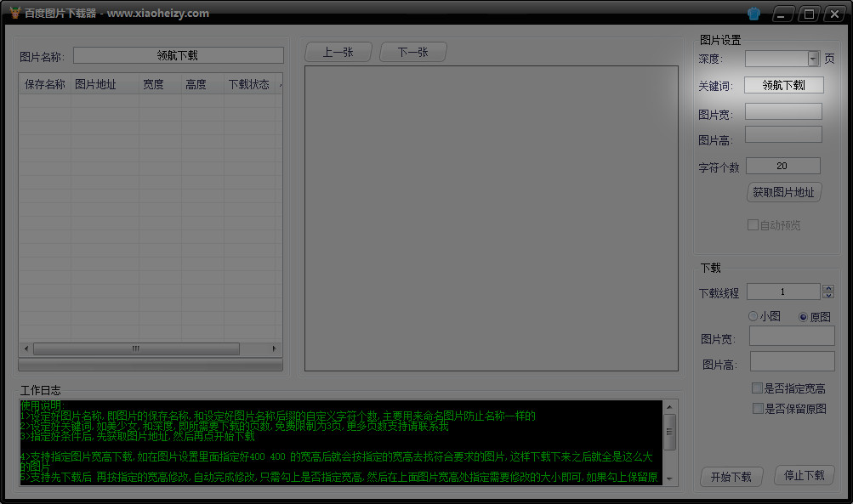The width and height of the screenshot is (853, 504).
Task: Click the 使用说明 line in work log
Action: (43, 405)
